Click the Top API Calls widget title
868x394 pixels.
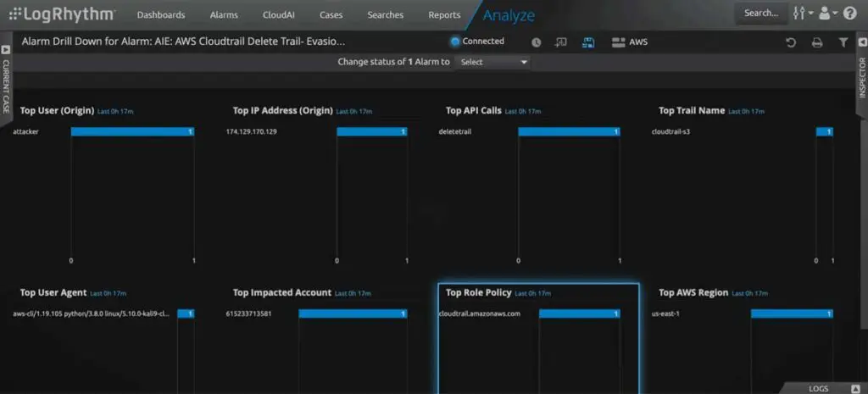pos(473,110)
